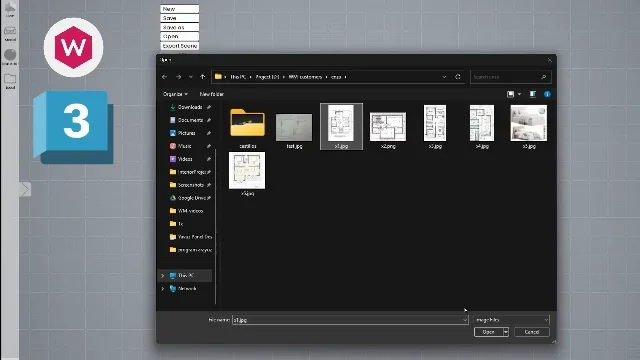The height and width of the screenshot is (360, 640).
Task: Open the split arrow beside Open button
Action: 506,332
